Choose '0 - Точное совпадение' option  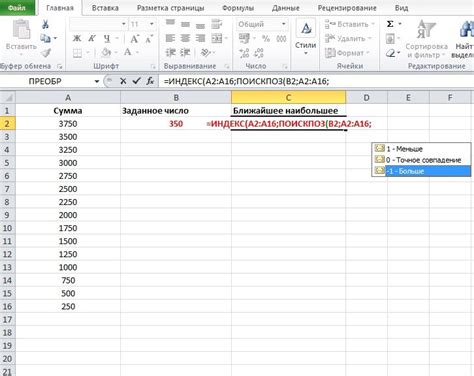pyautogui.click(x=422, y=160)
